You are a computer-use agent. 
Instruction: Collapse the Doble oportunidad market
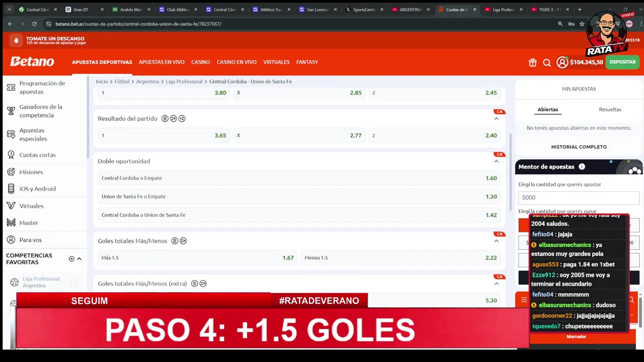(x=496, y=161)
